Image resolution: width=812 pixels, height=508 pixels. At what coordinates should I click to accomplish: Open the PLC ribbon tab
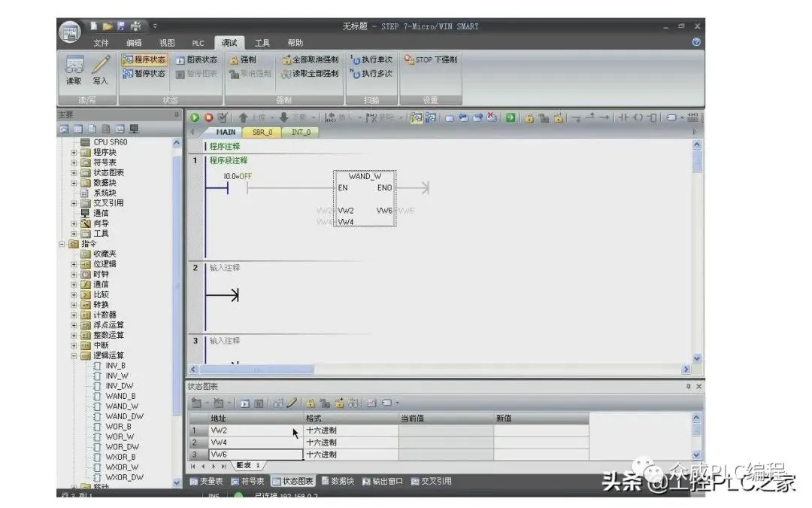click(x=198, y=43)
